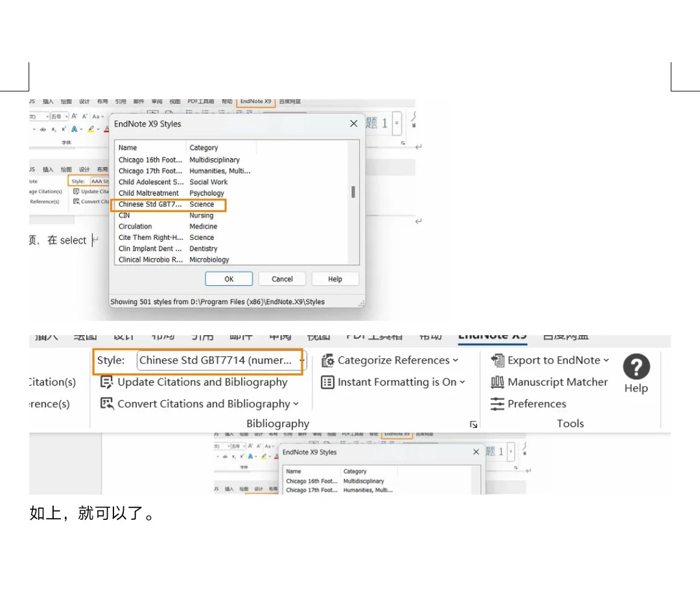Click the Medicine category cell
Viewport: 700px width, 597px height.
(x=203, y=227)
